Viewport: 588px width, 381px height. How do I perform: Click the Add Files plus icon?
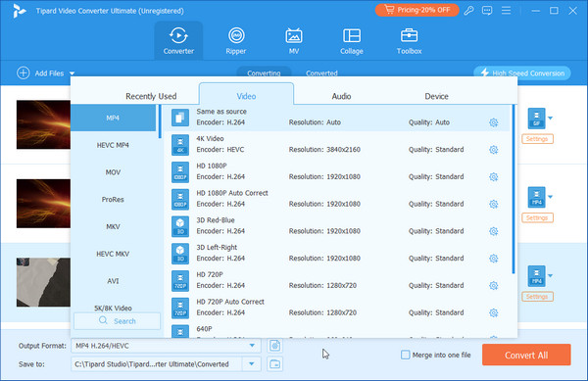pos(24,72)
